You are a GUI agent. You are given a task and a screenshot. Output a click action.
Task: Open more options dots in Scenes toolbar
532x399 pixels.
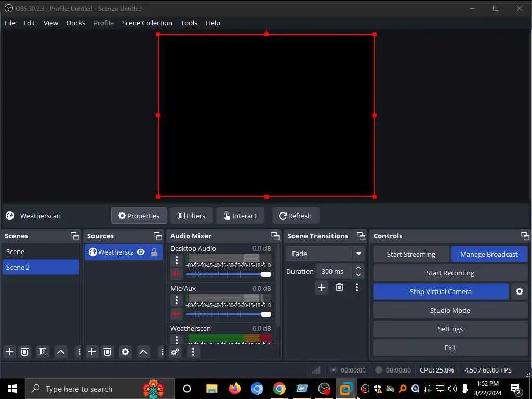pyautogui.click(x=79, y=352)
